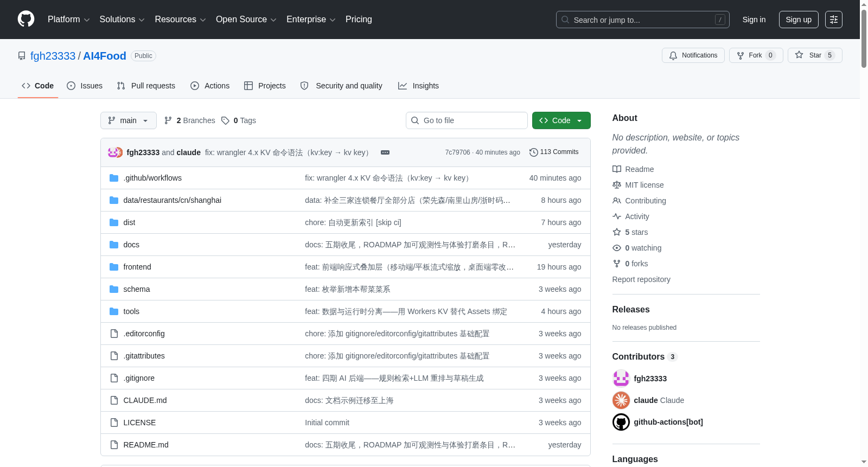Click the github-actions[bot] avatar
868x467 pixels.
click(x=621, y=422)
